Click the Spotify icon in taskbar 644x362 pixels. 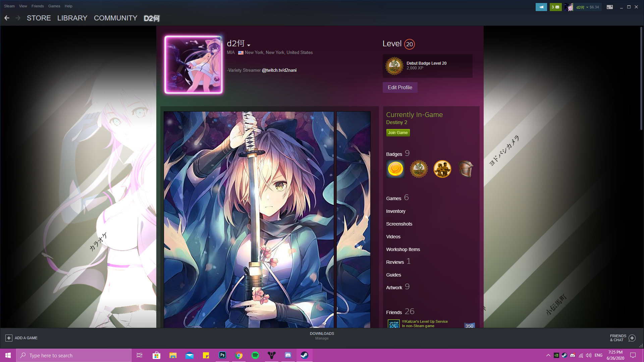pos(255,355)
